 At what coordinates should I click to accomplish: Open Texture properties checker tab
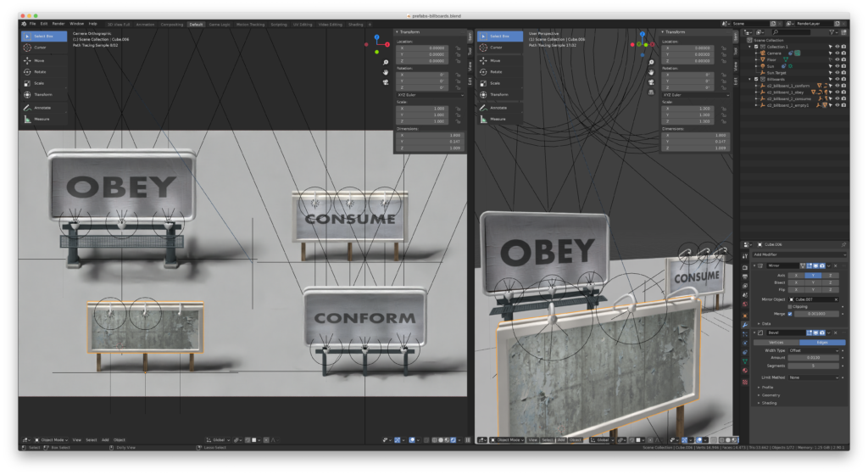coord(745,382)
